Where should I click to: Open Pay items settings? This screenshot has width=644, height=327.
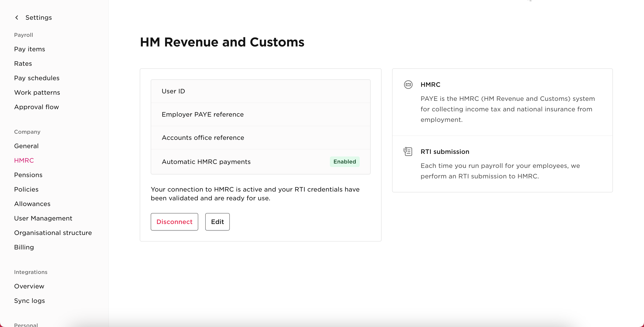coord(30,49)
